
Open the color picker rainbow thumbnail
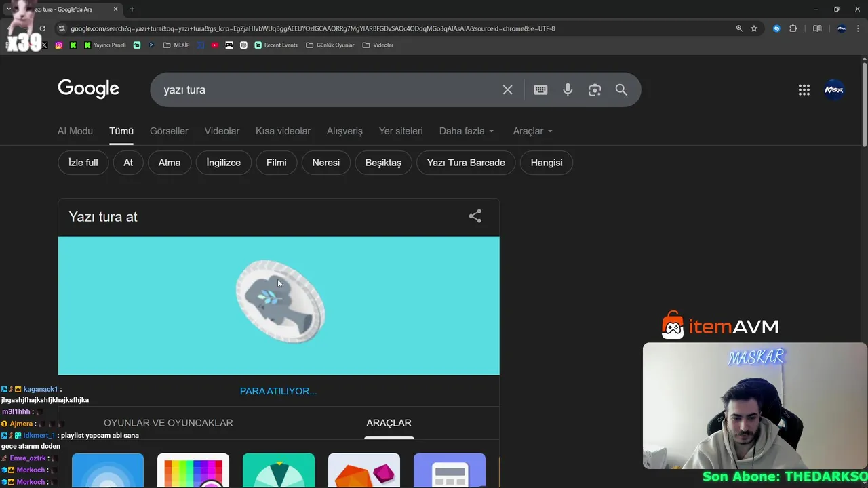tap(193, 470)
